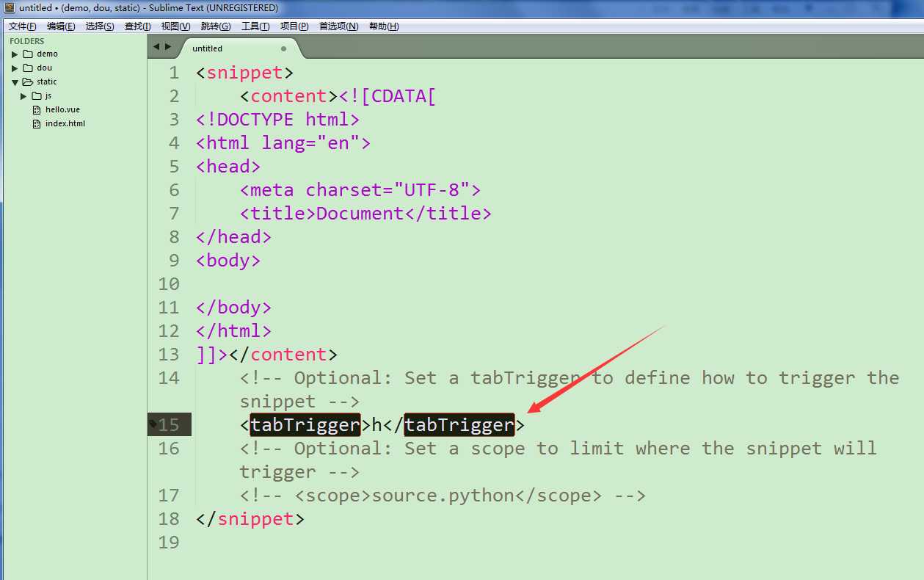Place cursor on the tabTrigger line text
Image resolution: width=924 pixels, height=580 pixels.
[x=382, y=424]
